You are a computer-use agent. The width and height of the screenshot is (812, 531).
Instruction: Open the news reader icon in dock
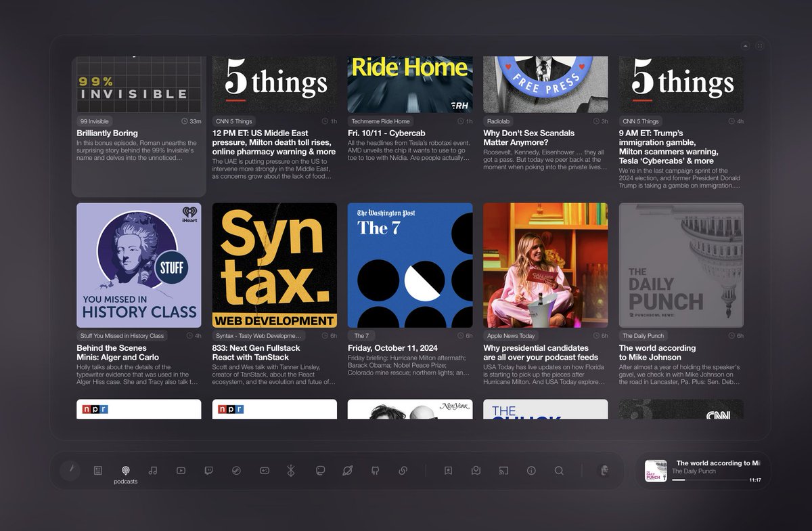97,470
